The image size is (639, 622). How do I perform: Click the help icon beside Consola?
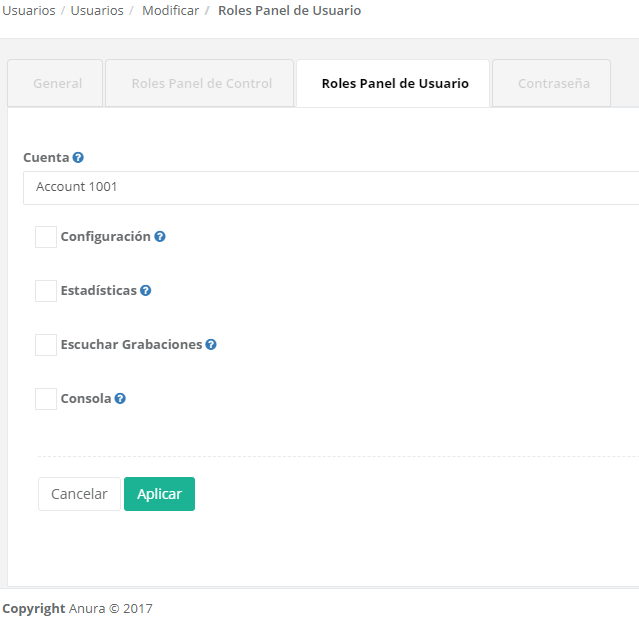[x=120, y=398]
